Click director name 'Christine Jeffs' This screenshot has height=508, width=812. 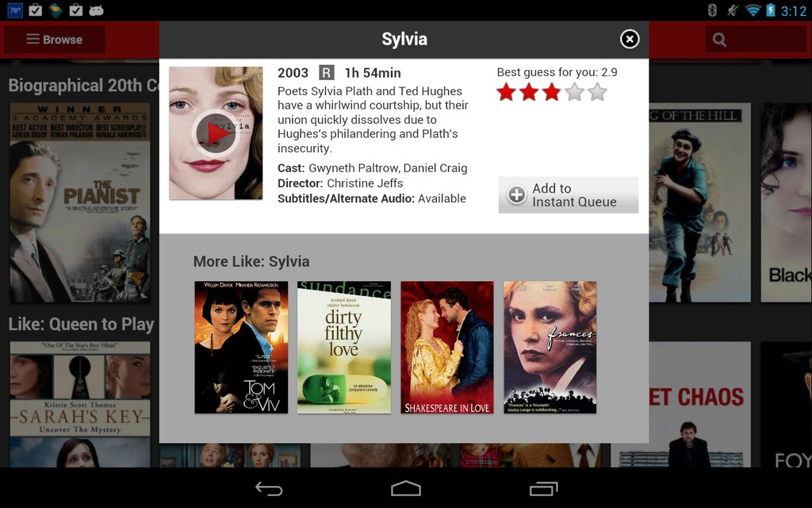click(x=365, y=183)
